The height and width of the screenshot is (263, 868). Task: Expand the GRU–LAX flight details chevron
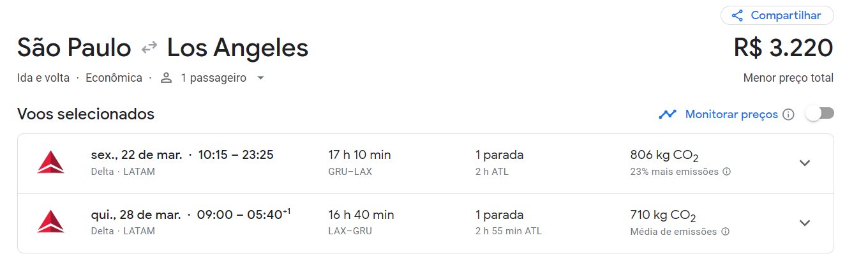[805, 163]
